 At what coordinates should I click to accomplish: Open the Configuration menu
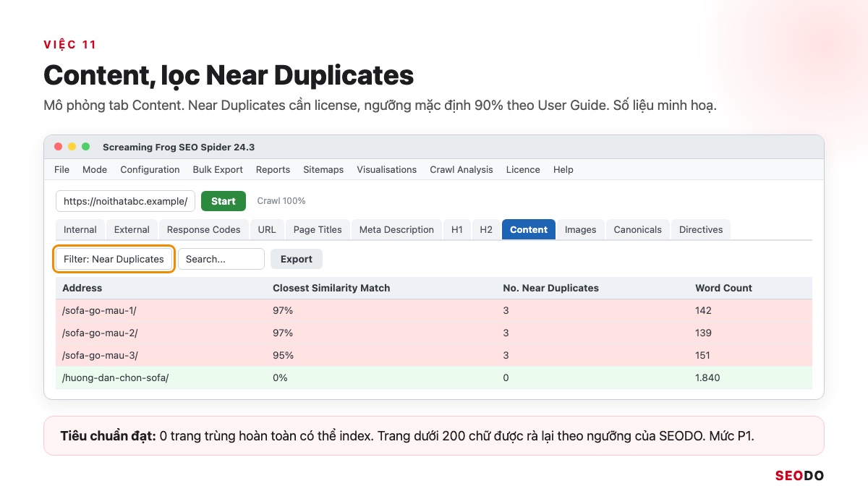tap(150, 169)
